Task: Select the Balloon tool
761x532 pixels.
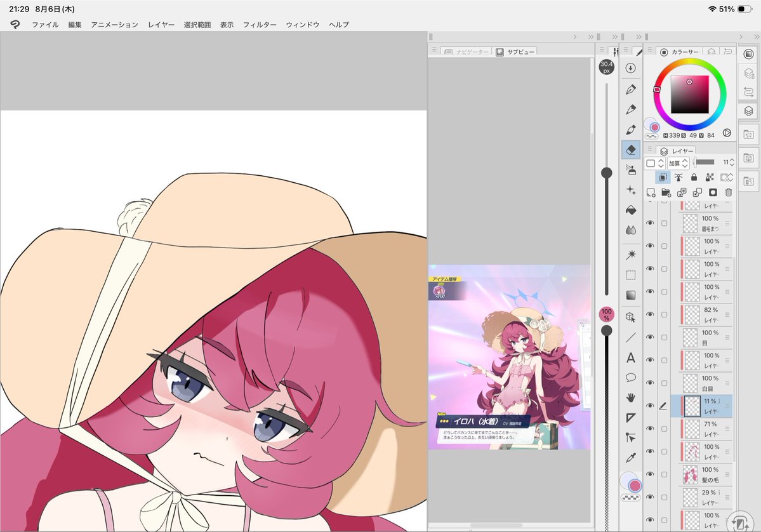Action: [x=630, y=378]
